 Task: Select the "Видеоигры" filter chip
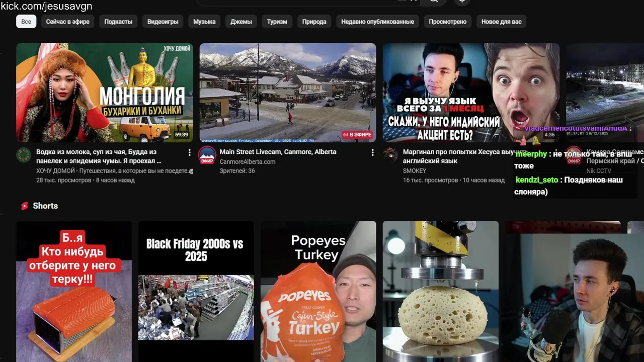pyautogui.click(x=163, y=22)
